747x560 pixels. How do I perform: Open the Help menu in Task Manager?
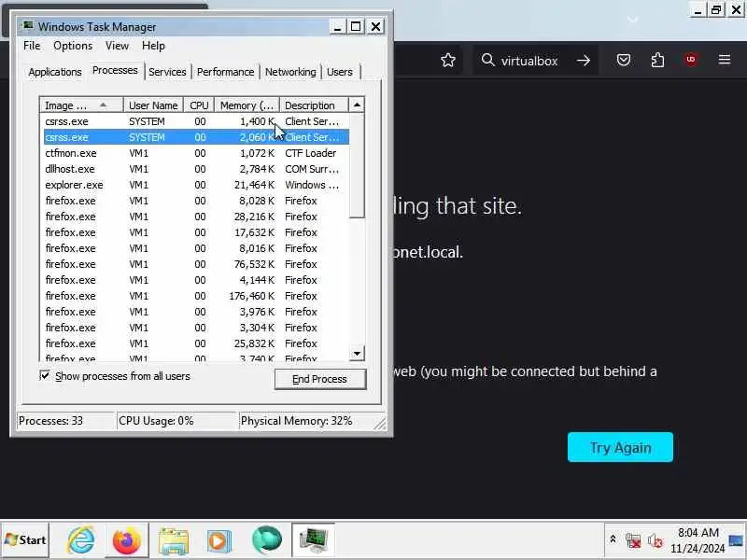pos(153,46)
